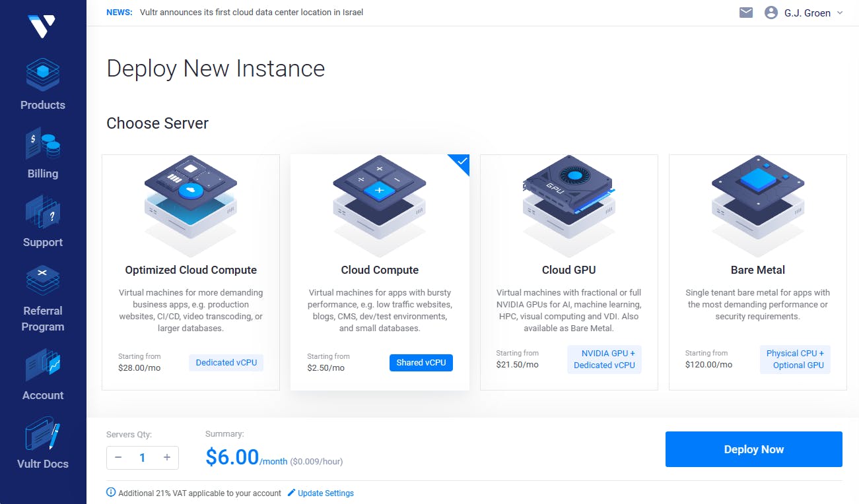859x504 pixels.
Task: Click the user avatar icon
Action: click(771, 13)
